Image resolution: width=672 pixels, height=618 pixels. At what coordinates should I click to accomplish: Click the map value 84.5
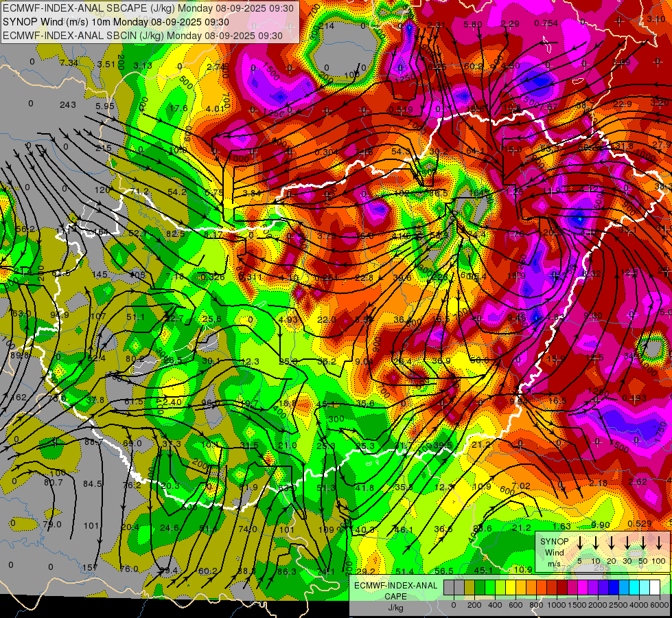point(93,484)
